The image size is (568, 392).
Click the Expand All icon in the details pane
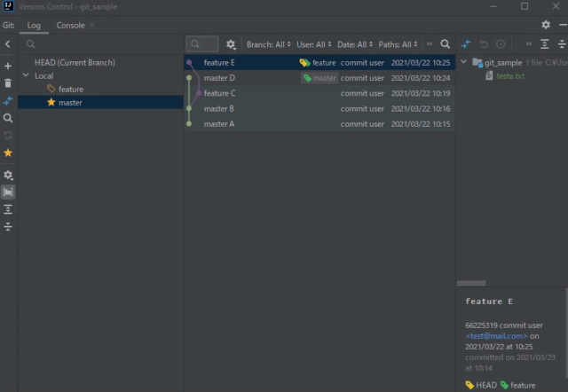(544, 44)
